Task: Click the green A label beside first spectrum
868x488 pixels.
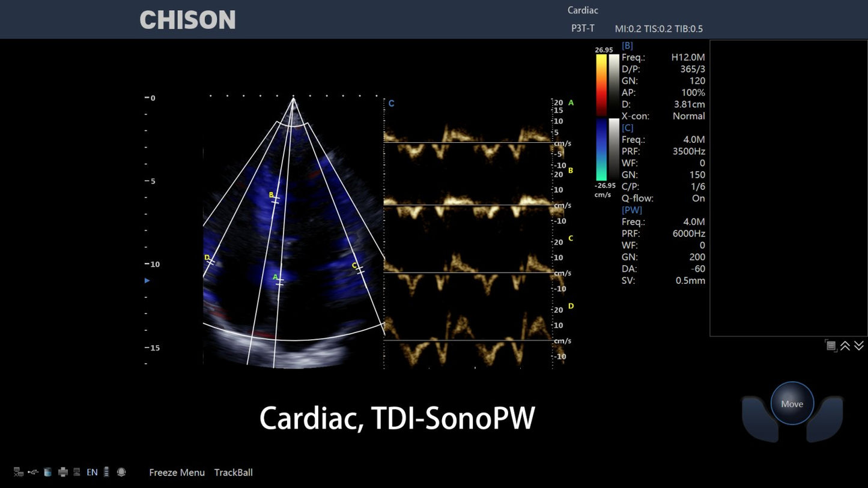Action: [x=571, y=103]
